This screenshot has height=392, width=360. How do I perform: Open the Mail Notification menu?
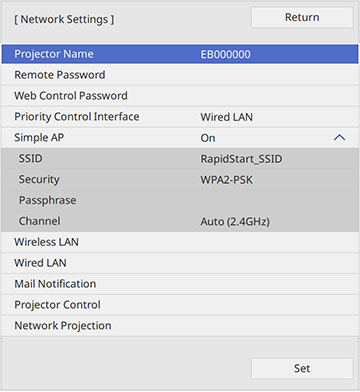[x=180, y=284]
